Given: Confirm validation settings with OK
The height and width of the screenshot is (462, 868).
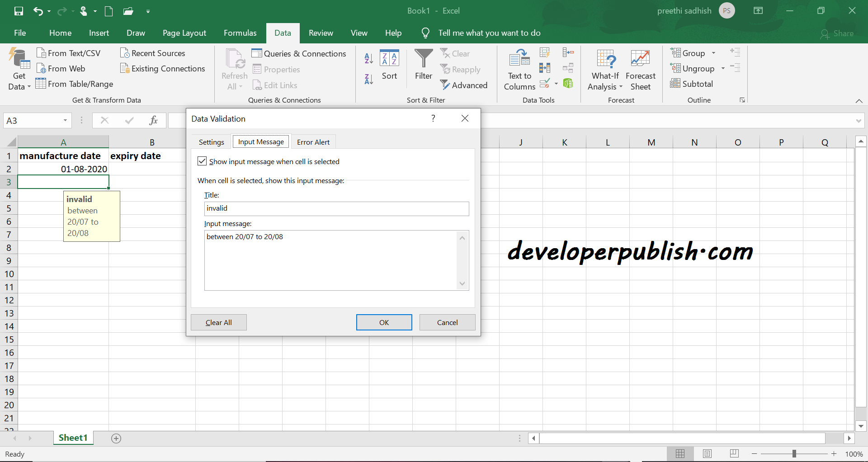Looking at the screenshot, I should coord(384,322).
